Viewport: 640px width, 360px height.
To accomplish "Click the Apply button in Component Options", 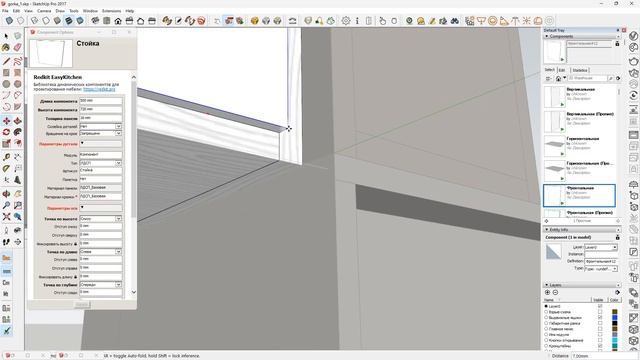I will click(x=82, y=304).
